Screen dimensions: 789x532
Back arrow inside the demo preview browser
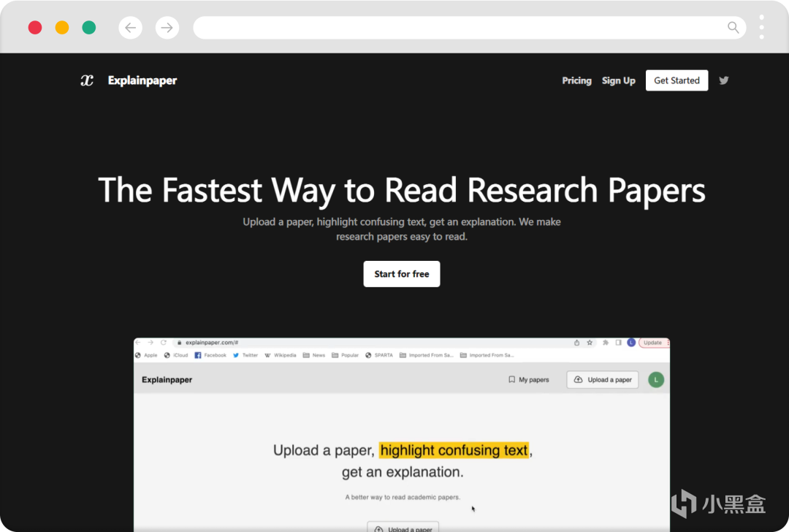pyautogui.click(x=138, y=342)
